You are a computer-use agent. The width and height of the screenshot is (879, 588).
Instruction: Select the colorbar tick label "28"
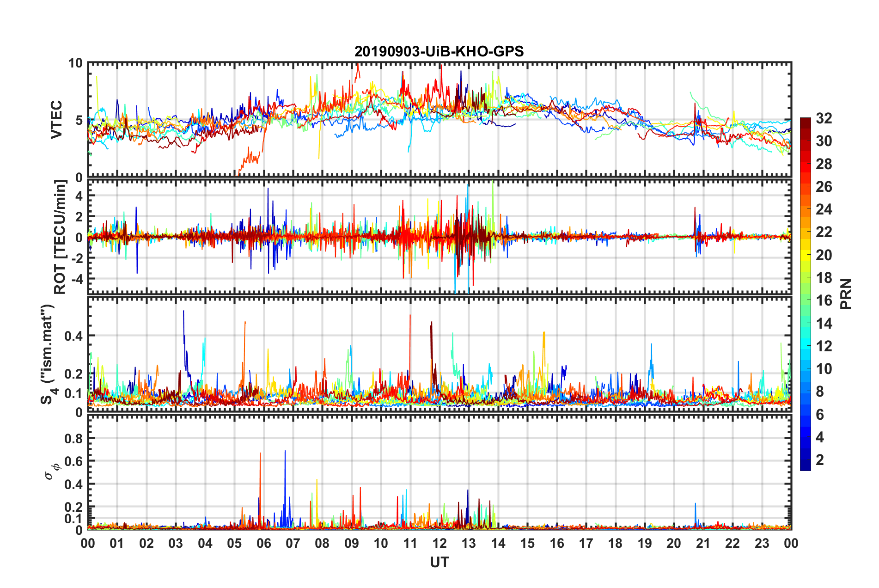[824, 164]
